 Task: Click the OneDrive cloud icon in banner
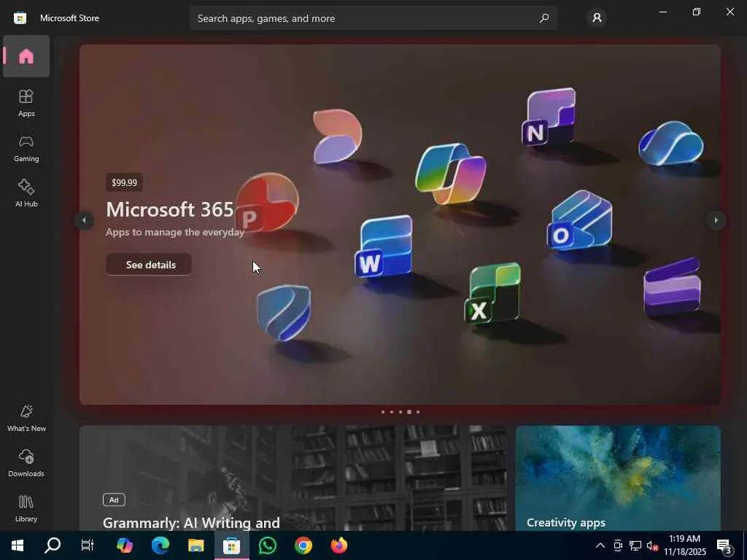tap(671, 143)
